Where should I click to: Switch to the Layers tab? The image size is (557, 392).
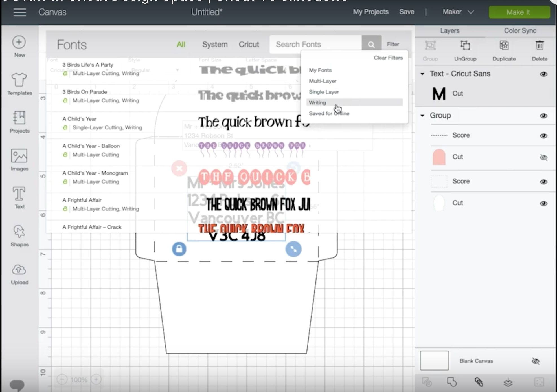[450, 31]
